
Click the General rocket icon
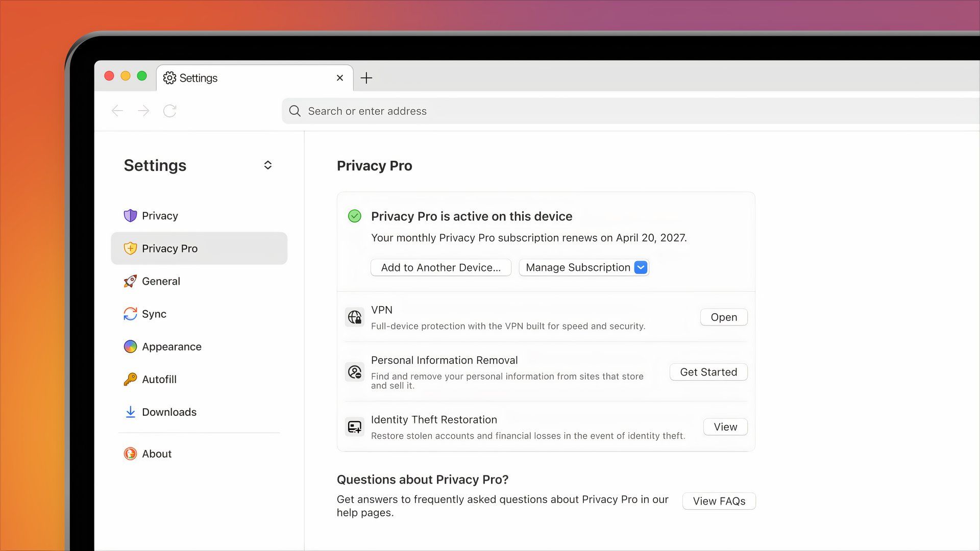coord(129,281)
